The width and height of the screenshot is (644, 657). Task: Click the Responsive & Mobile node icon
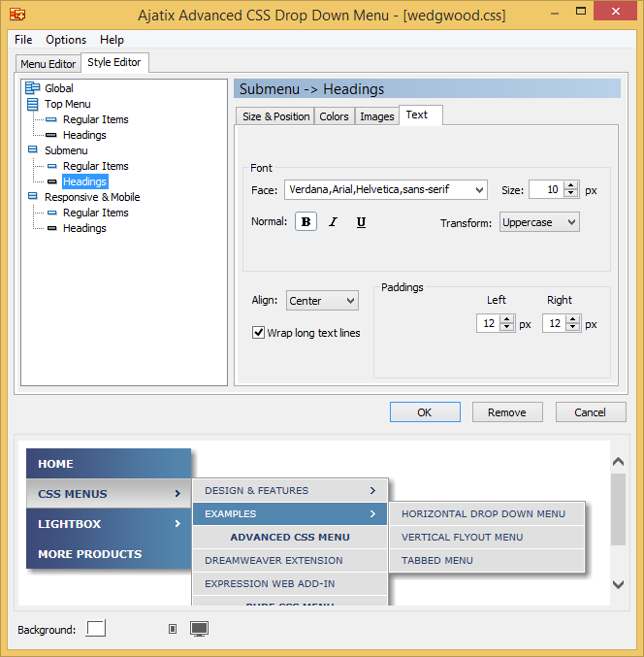(x=32, y=196)
